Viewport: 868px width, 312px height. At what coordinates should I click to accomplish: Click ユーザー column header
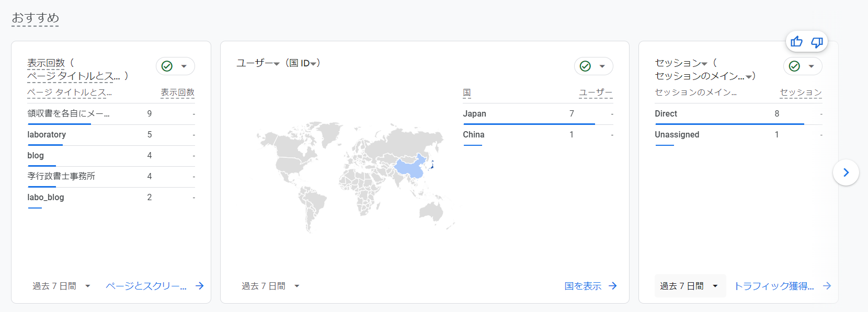596,93
